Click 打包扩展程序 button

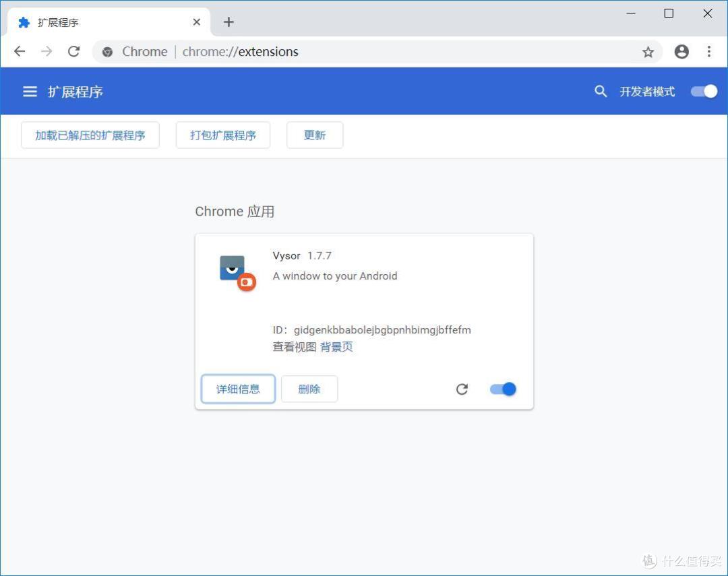pyautogui.click(x=223, y=135)
